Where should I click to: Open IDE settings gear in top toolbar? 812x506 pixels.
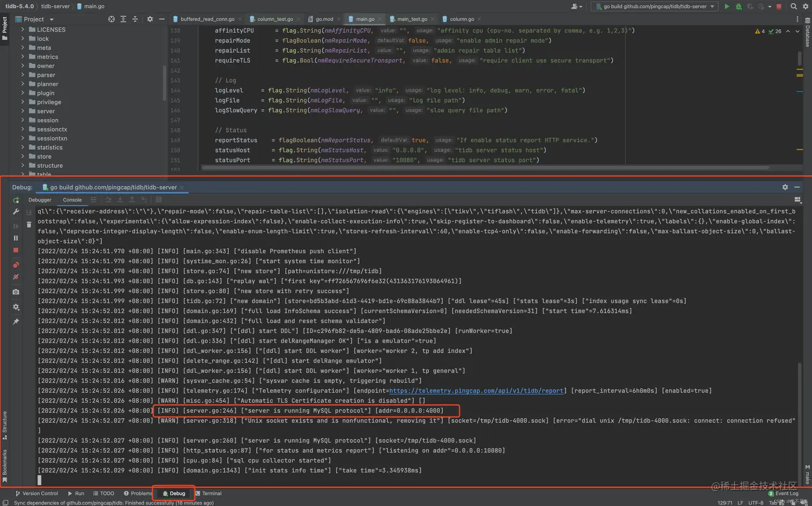point(806,6)
